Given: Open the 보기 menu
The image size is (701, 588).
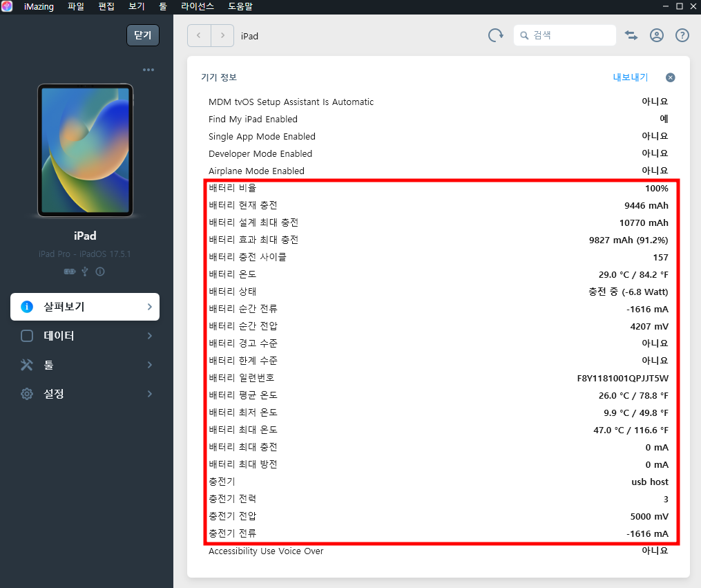Looking at the screenshot, I should point(136,6).
